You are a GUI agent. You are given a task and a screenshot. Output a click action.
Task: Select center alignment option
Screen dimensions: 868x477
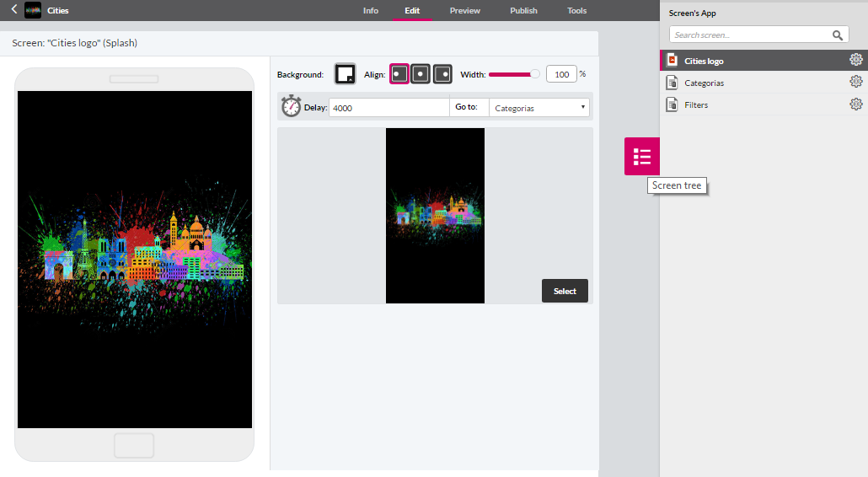tap(421, 74)
